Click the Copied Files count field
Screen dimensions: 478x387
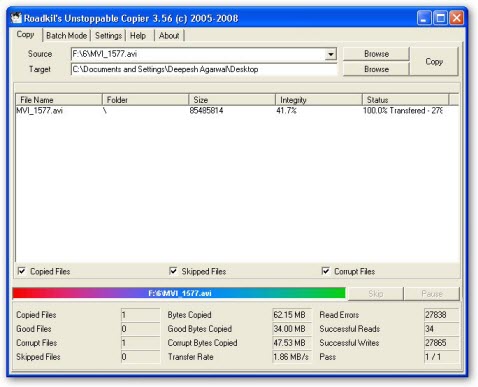pos(140,315)
